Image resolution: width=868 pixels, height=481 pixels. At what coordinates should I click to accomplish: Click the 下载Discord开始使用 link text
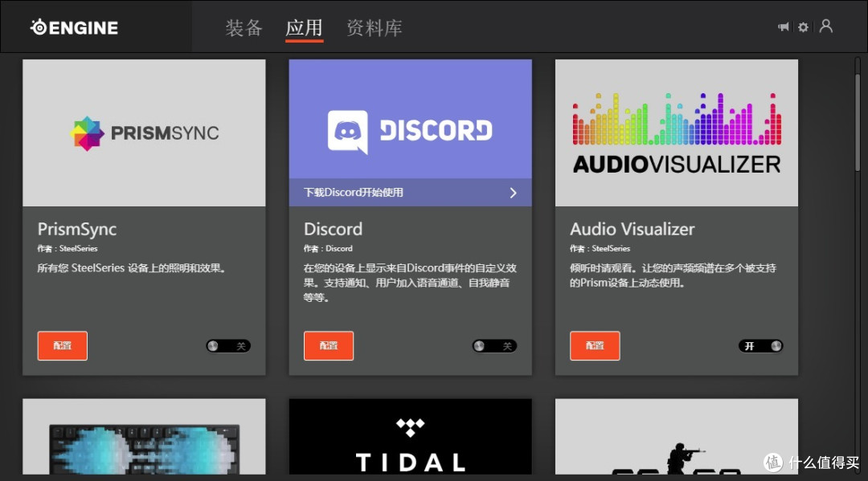click(353, 193)
